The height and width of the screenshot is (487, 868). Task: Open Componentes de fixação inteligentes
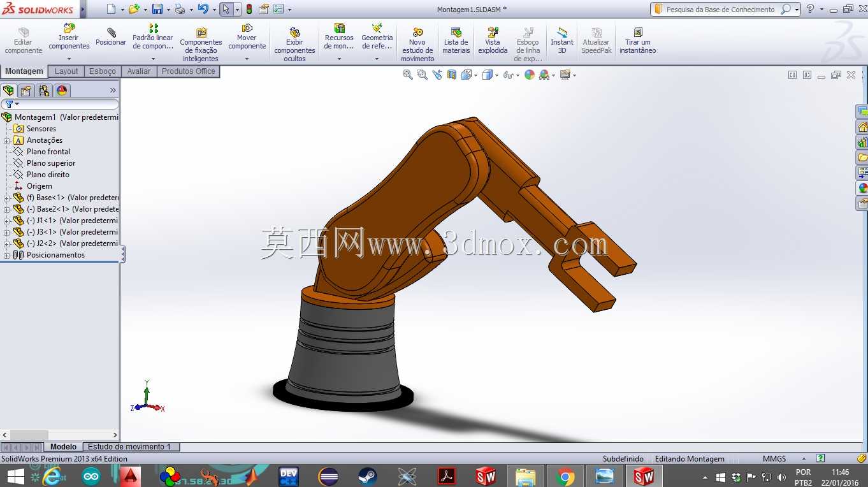[x=201, y=45]
